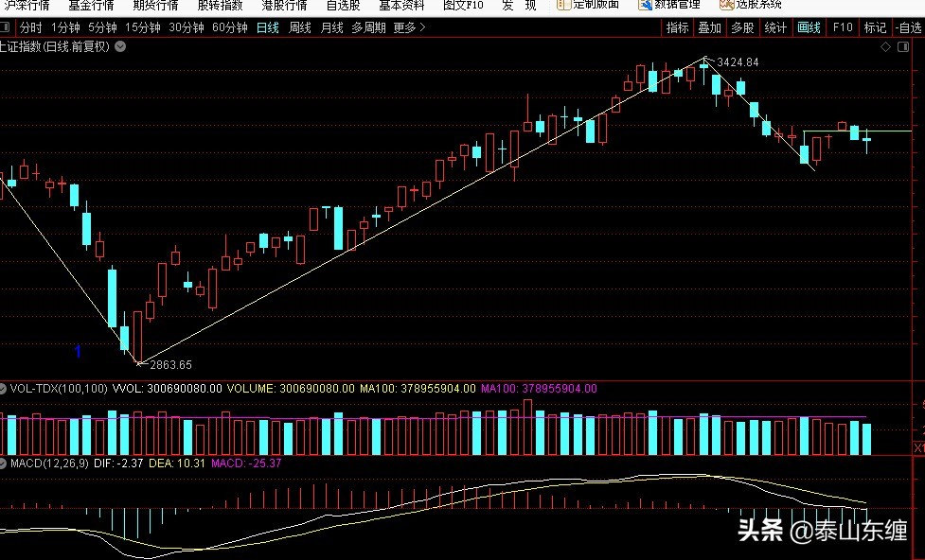Open the F10 info button in toolbar
The image size is (925, 560).
pos(843,27)
